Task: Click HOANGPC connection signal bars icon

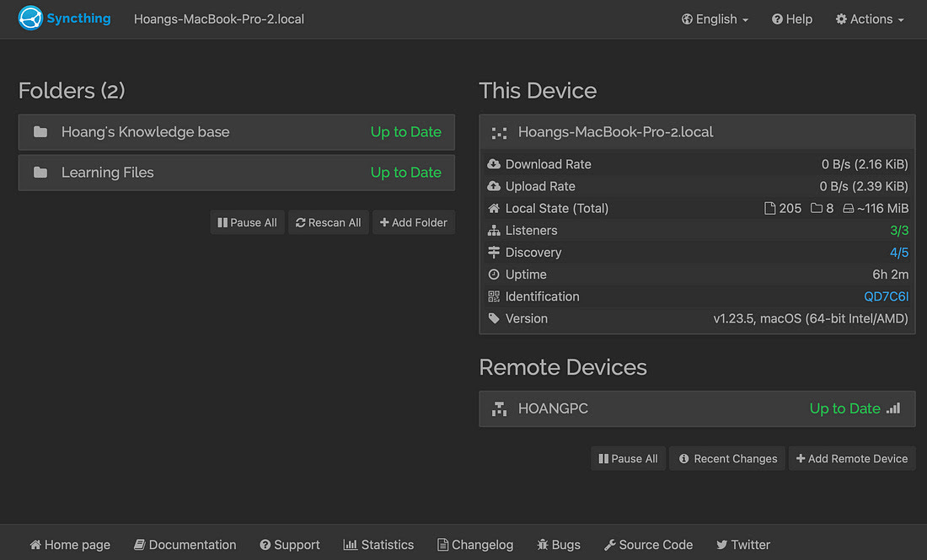Action: tap(893, 408)
